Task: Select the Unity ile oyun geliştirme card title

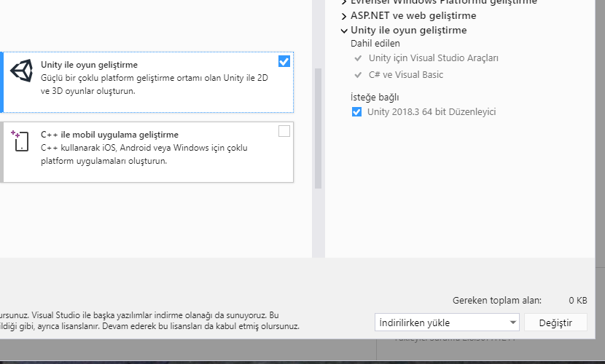Action: click(89, 65)
